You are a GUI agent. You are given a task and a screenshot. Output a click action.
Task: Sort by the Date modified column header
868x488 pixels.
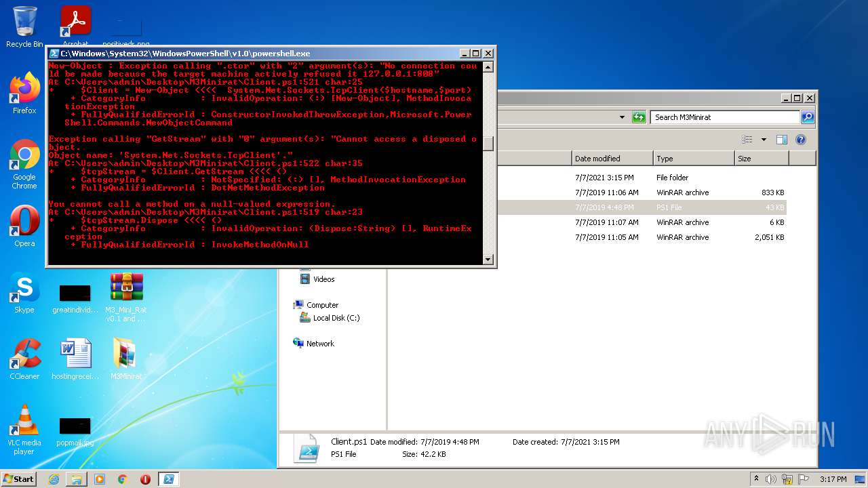(612, 159)
